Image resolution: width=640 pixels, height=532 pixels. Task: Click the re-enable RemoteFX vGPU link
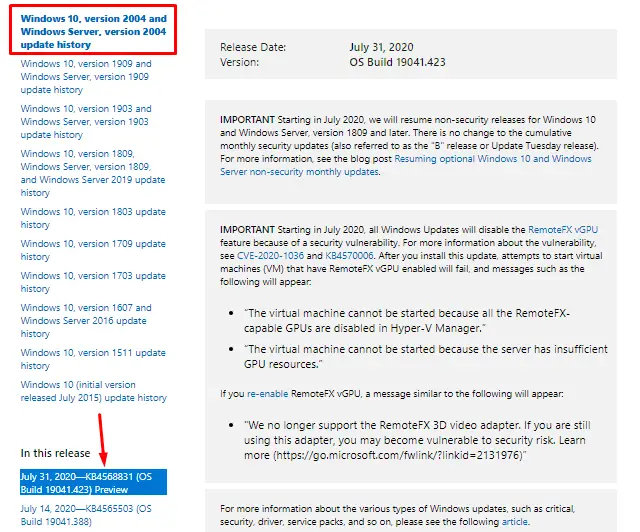coord(258,393)
